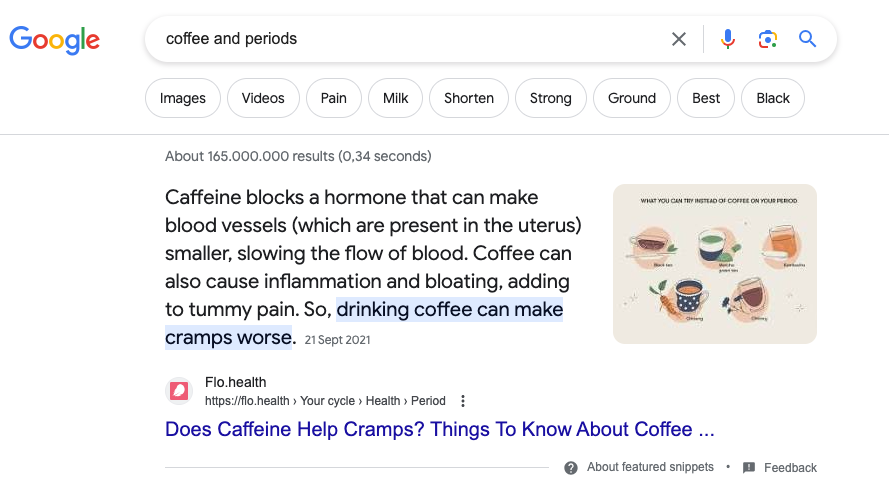The width and height of the screenshot is (889, 491).
Task: Clear the search query with X icon
Action: [679, 39]
